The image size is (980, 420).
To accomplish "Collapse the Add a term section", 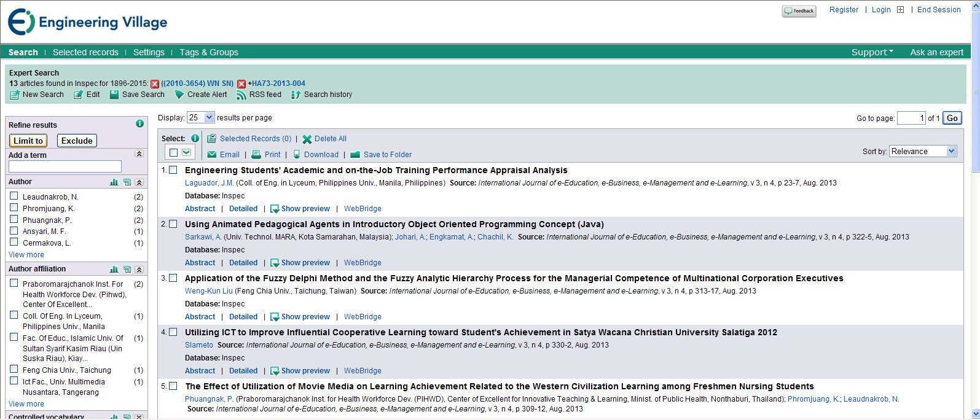I will tap(139, 154).
